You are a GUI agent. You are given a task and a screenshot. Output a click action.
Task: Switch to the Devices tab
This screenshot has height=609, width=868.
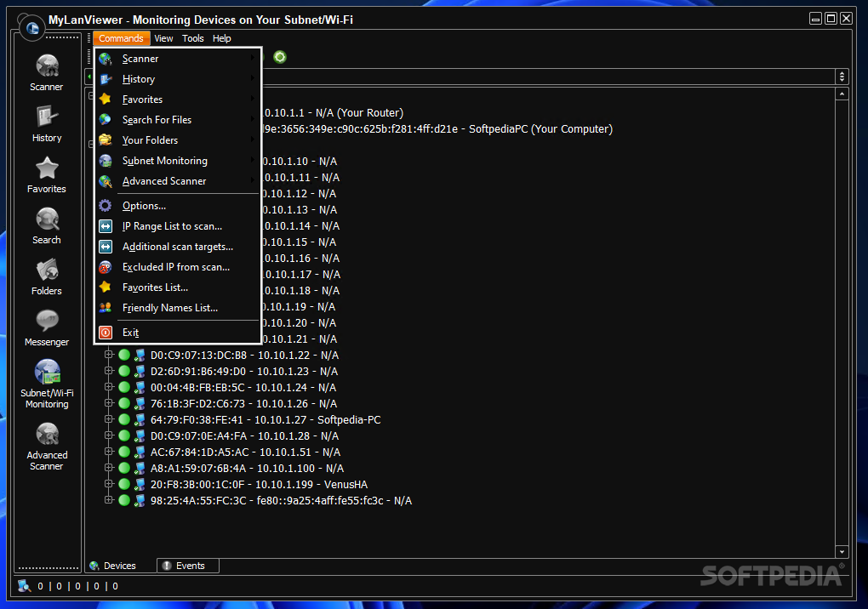[120, 566]
